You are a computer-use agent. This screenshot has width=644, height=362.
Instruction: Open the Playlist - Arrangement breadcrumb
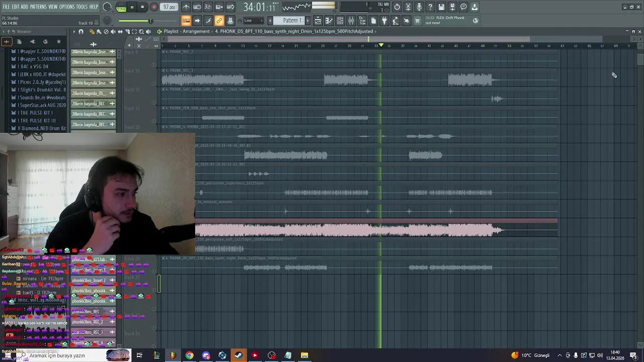click(186, 31)
